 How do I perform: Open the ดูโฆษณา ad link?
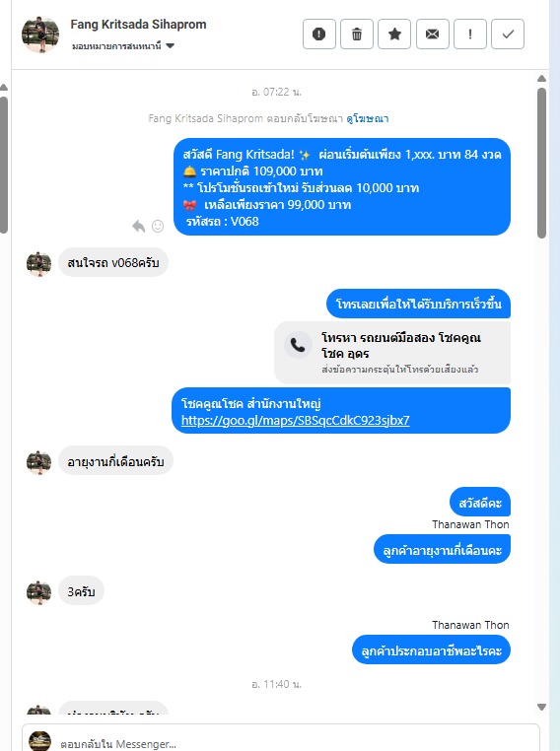tap(368, 118)
